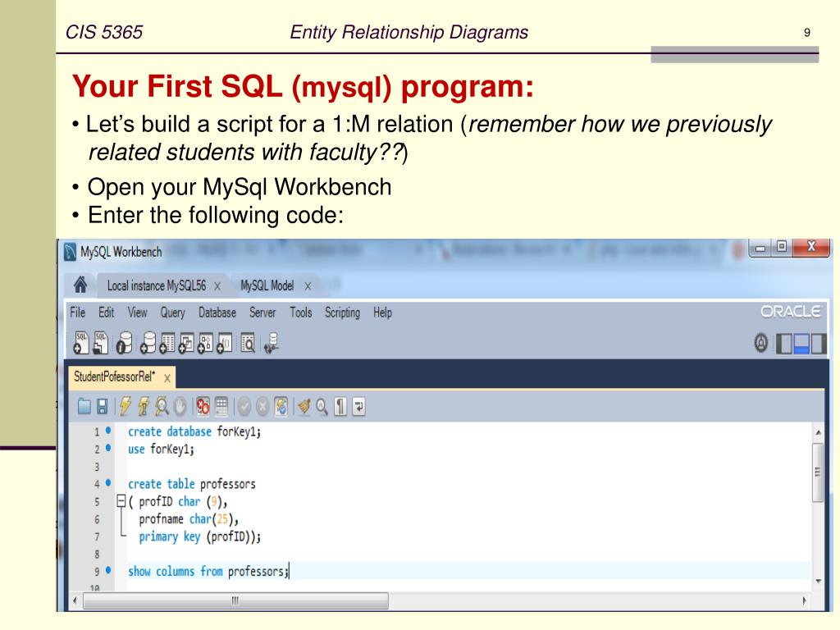Toggle auto-commit mode icon

(281, 407)
